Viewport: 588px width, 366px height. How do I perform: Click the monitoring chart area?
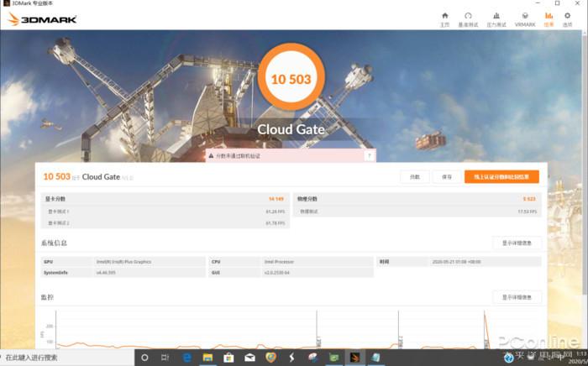click(291, 329)
